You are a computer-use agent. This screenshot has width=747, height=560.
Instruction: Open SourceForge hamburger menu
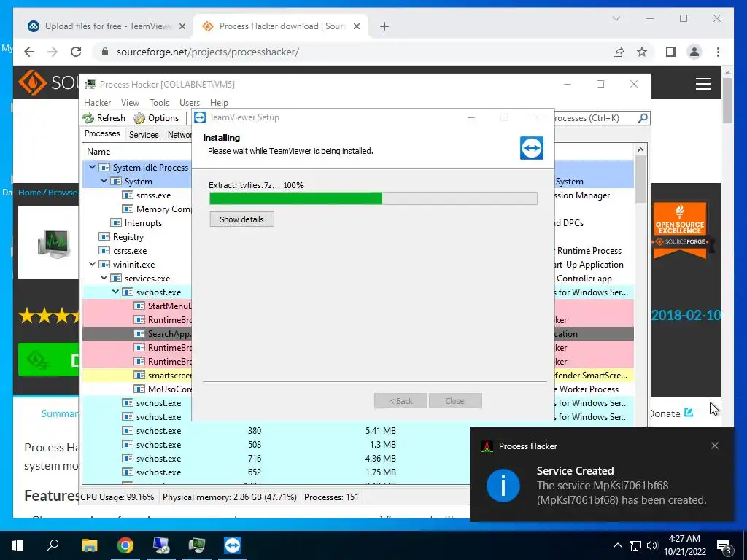coord(703,84)
